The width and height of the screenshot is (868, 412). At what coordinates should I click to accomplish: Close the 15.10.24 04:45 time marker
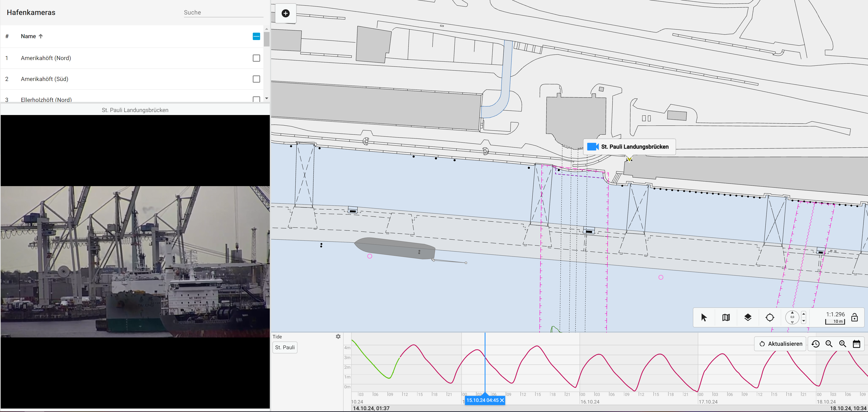point(502,400)
